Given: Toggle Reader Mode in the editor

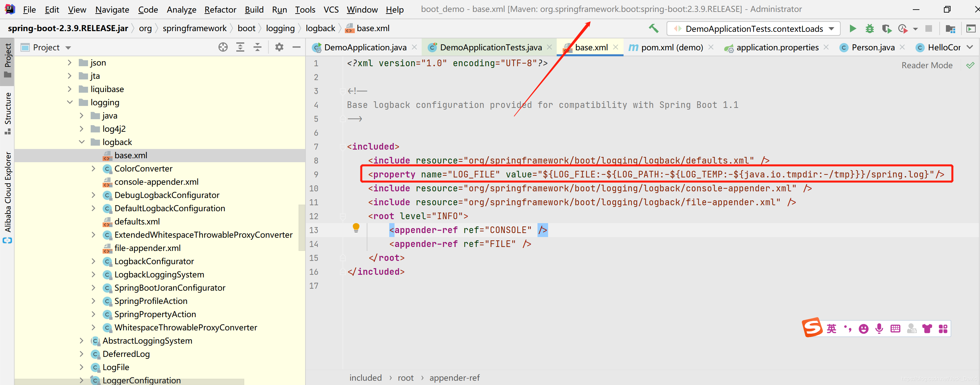Looking at the screenshot, I should pos(927,65).
